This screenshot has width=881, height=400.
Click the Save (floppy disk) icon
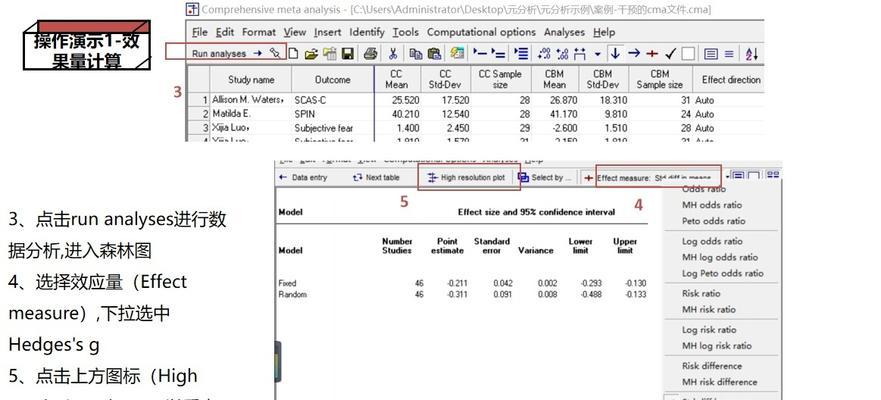(348, 54)
